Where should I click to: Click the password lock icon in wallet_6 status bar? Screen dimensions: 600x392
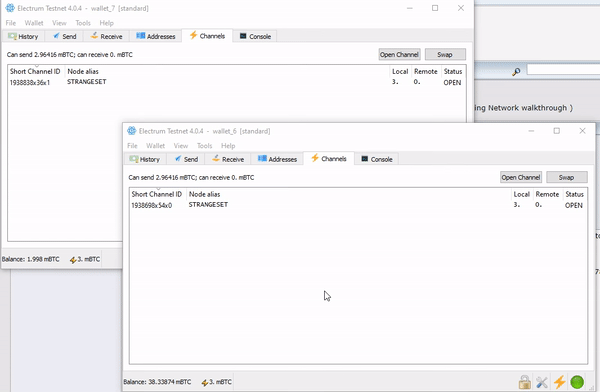525,382
